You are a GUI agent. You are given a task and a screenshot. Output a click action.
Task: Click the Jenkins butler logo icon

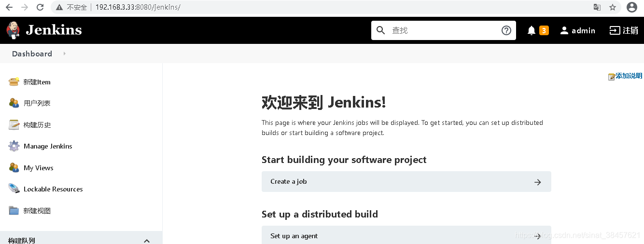click(x=13, y=30)
